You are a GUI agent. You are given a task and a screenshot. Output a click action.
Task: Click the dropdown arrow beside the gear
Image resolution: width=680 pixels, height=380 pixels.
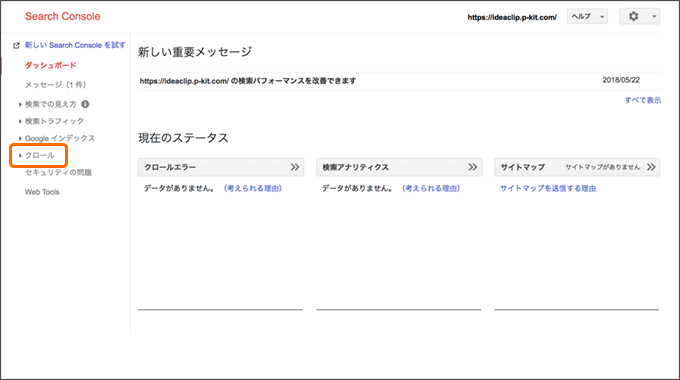click(x=654, y=16)
